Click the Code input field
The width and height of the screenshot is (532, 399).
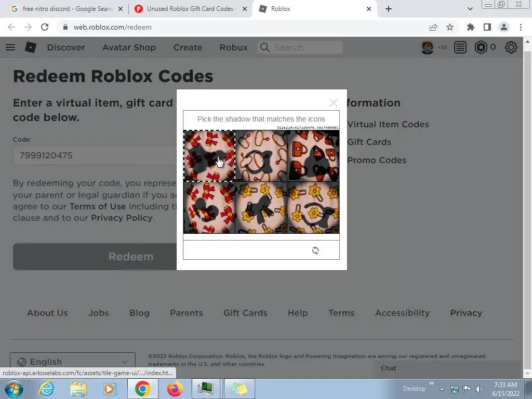click(x=95, y=155)
